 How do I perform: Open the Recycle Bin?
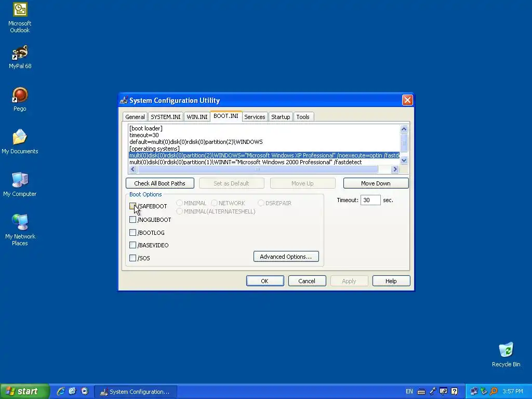(506, 354)
